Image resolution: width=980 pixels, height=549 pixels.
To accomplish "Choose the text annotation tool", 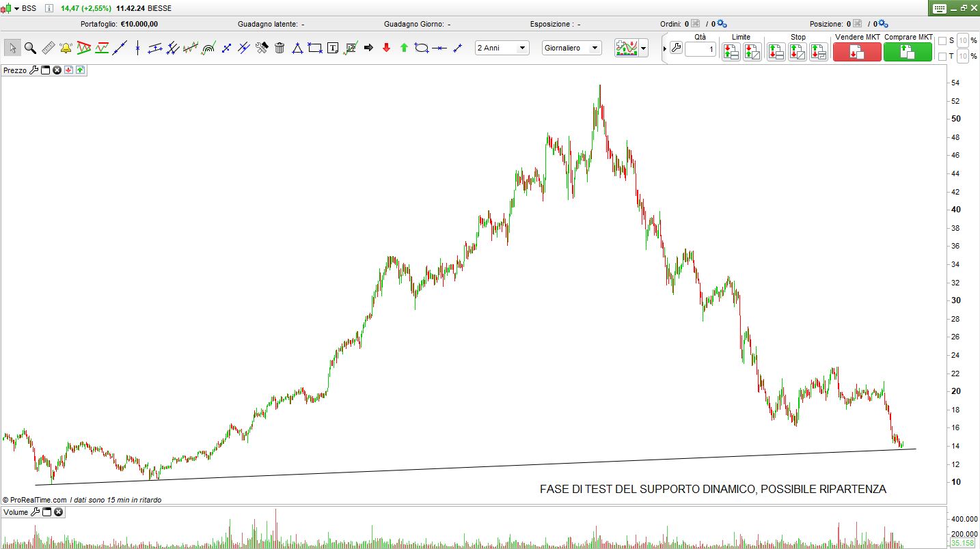I will 333,48.
